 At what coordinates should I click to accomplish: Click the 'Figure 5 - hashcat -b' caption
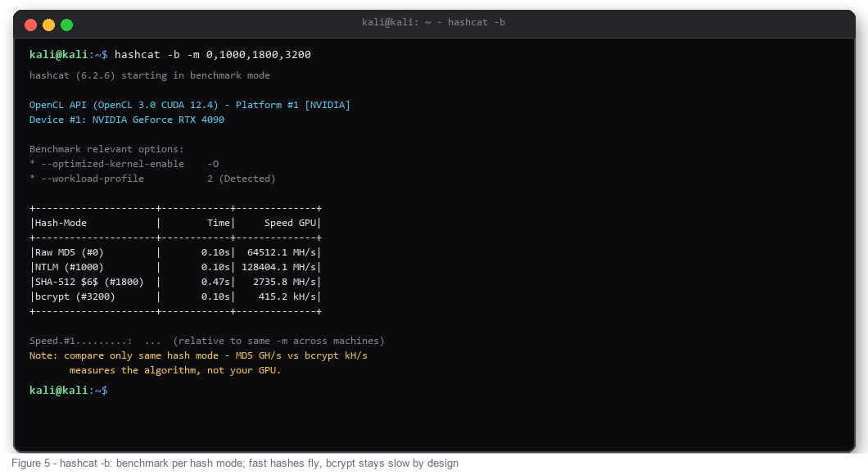[x=235, y=463]
